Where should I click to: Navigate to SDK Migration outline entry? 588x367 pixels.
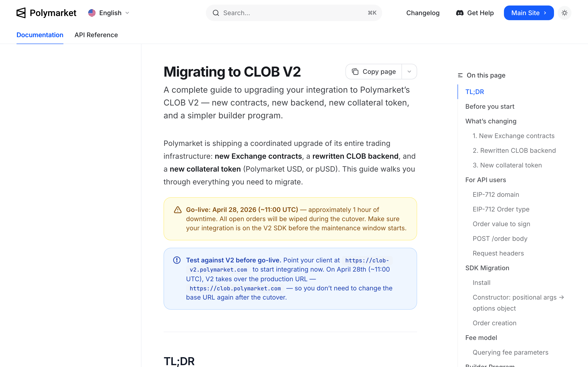coord(487,268)
